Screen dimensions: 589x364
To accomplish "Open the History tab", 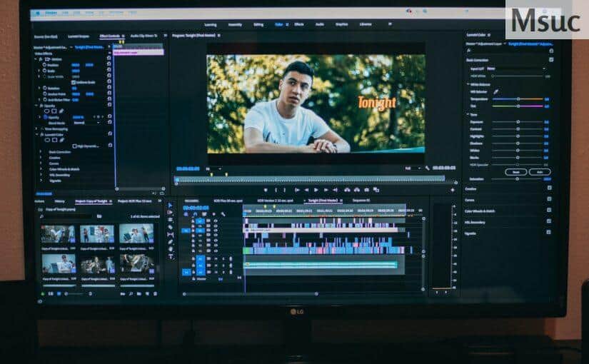I will pos(60,201).
